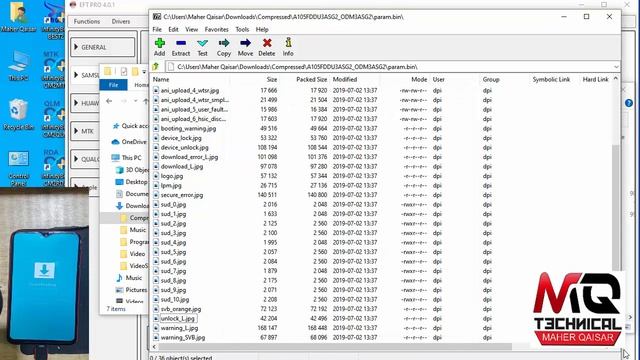
Task: Click the blue help icon at right edge
Action: point(629,103)
